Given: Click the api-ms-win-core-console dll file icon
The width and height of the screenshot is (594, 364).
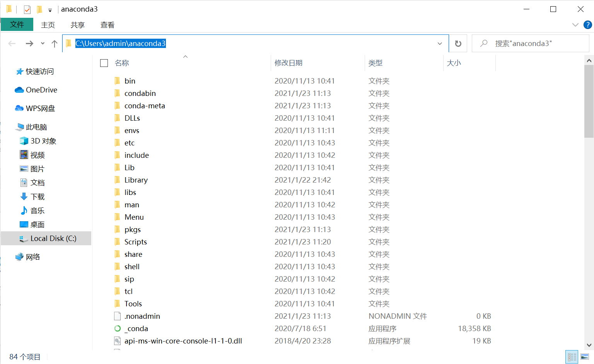Looking at the screenshot, I should coord(118,341).
